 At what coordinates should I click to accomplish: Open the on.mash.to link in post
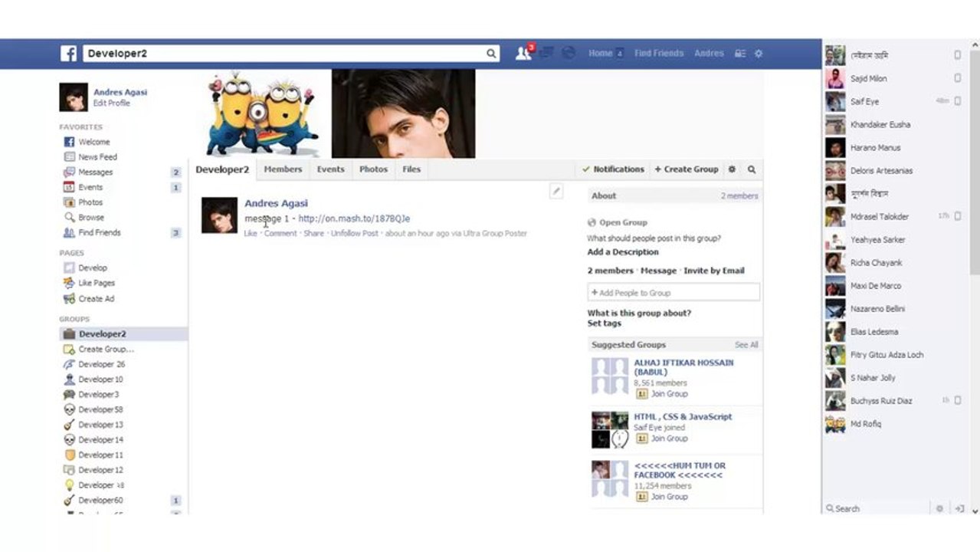point(354,219)
